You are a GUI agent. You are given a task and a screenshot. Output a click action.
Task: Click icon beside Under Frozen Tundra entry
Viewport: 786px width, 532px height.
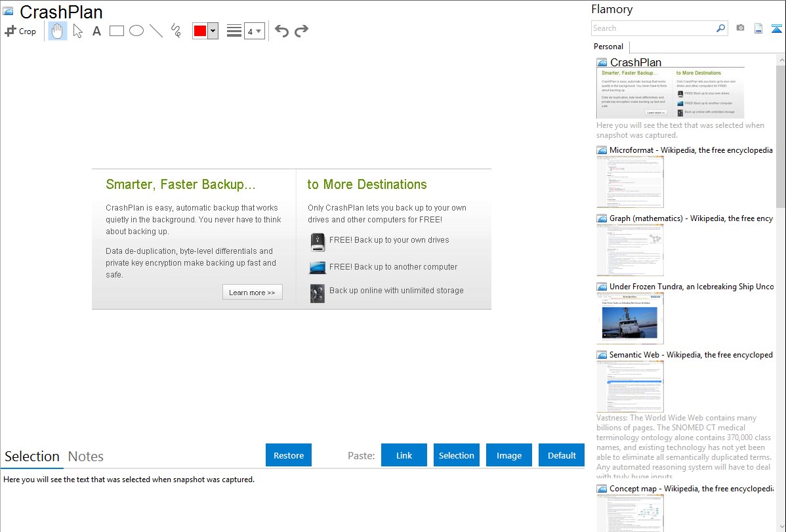coord(602,287)
